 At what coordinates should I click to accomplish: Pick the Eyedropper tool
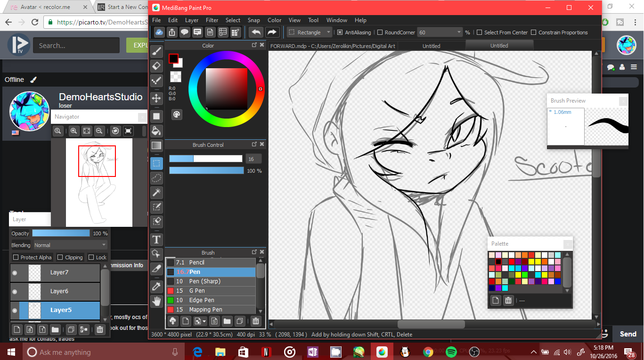pyautogui.click(x=156, y=286)
